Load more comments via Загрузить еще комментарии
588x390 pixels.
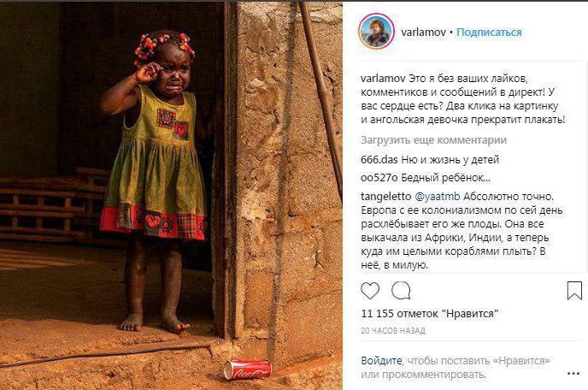[x=433, y=140]
